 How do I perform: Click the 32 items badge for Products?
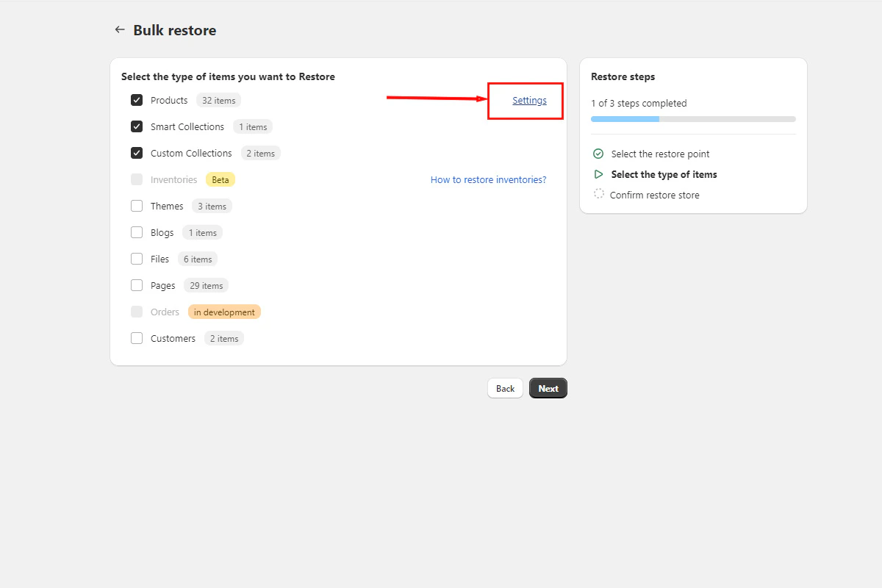pyautogui.click(x=218, y=100)
